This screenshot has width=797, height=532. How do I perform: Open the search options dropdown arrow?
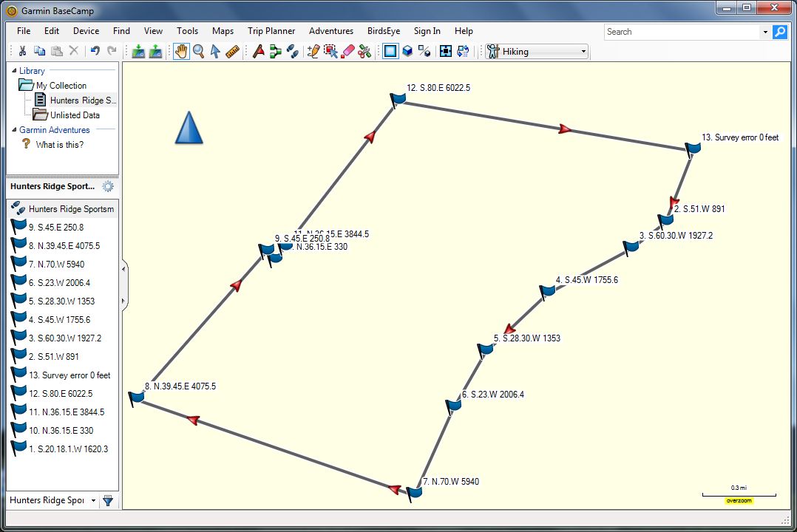(765, 32)
